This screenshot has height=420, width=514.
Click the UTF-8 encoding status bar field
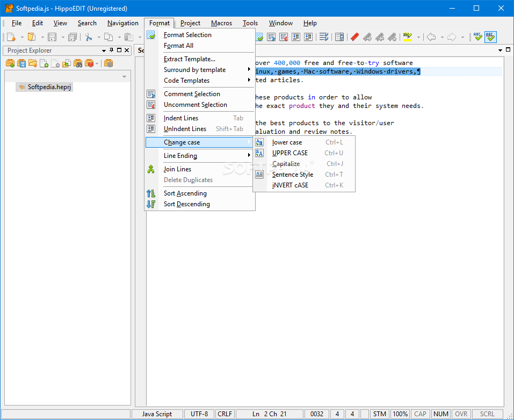199,414
